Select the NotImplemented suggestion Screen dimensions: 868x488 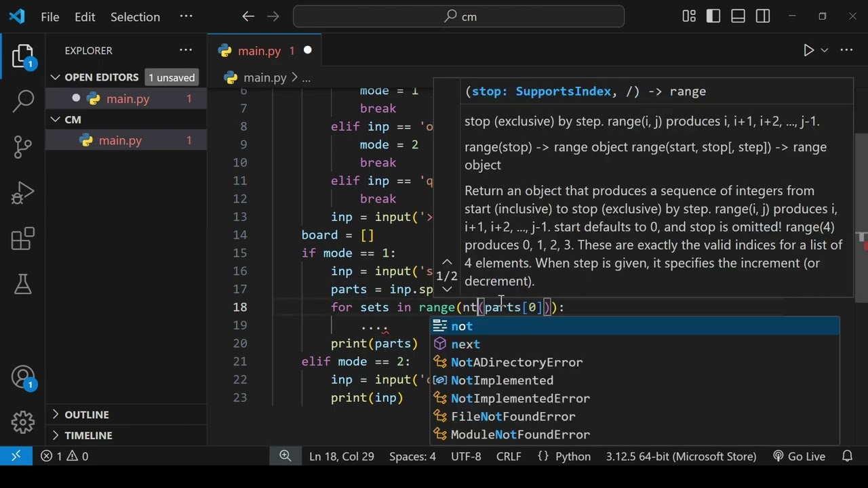pyautogui.click(x=635, y=380)
